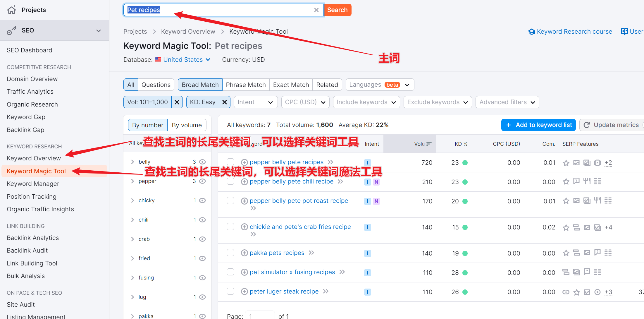Toggle the eye visibility icon next to belly
Image resolution: width=644 pixels, height=319 pixels.
[x=203, y=161]
